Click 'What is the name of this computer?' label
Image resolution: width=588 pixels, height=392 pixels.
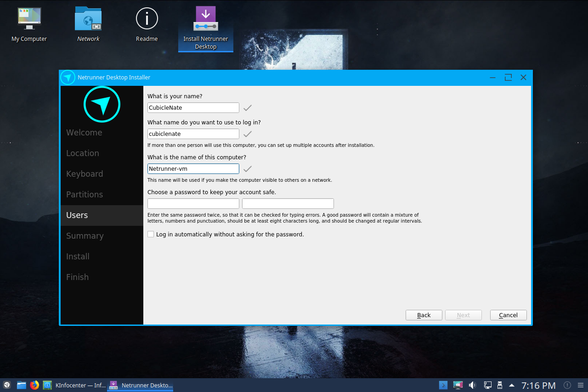click(x=197, y=157)
